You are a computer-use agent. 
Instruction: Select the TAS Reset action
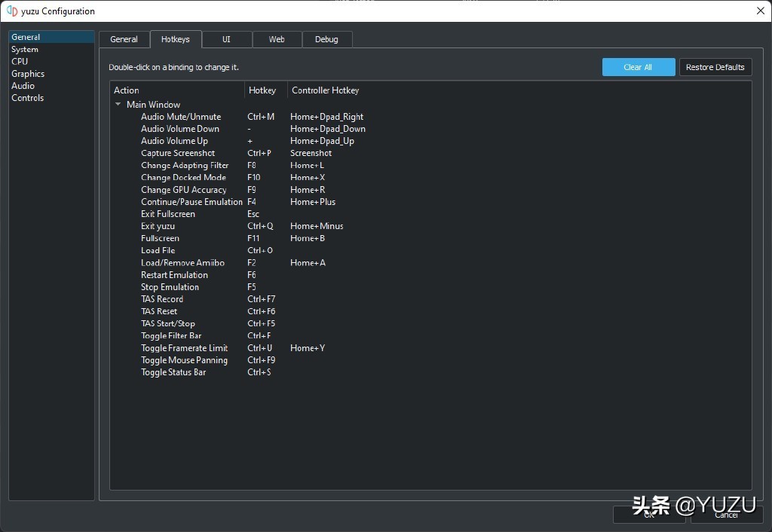(159, 311)
